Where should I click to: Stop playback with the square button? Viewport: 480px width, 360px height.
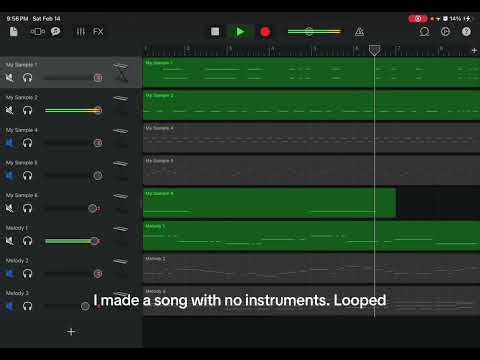pyautogui.click(x=215, y=32)
